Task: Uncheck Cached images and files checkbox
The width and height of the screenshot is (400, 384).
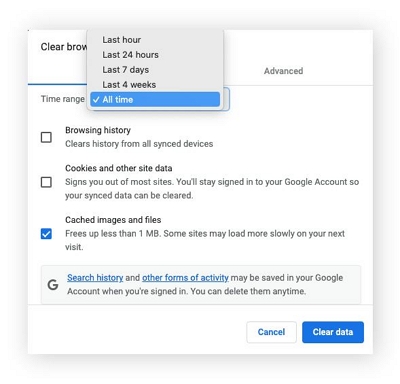Action: pos(46,234)
